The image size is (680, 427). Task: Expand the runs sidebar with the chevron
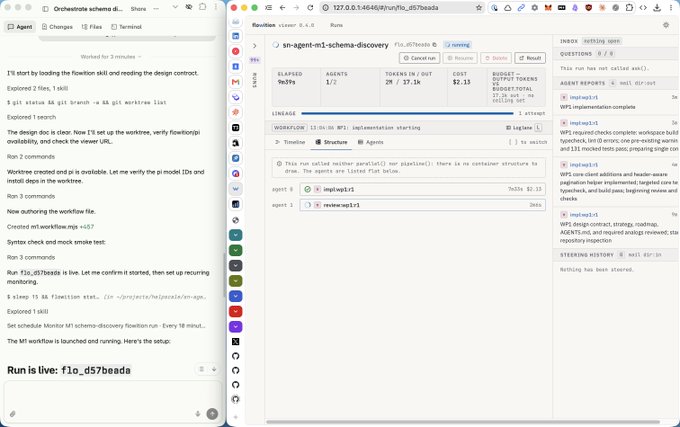click(255, 46)
